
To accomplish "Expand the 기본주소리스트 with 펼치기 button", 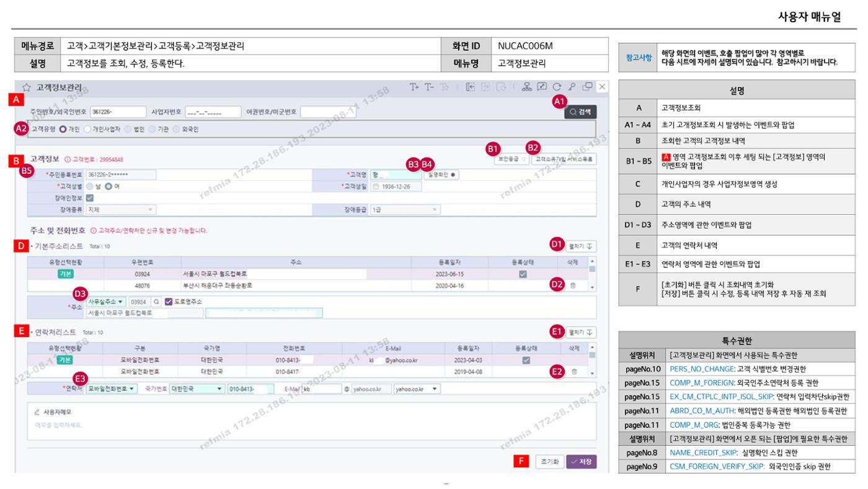I will click(582, 246).
